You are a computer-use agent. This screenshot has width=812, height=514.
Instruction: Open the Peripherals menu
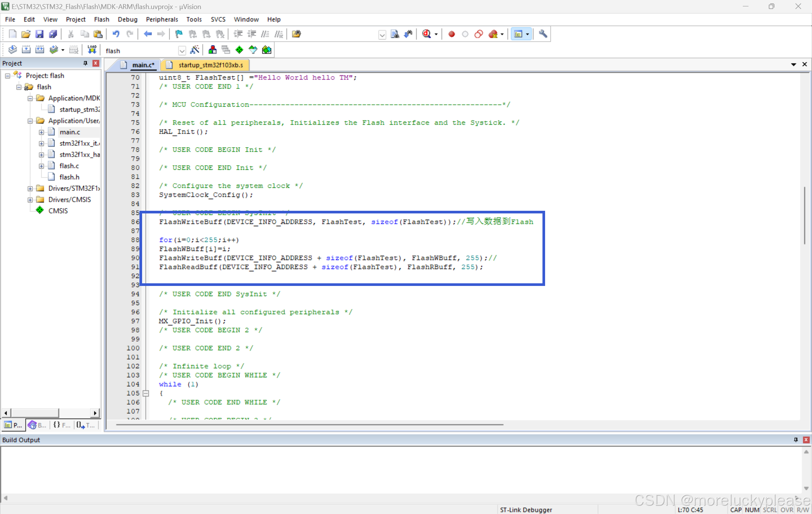point(162,19)
